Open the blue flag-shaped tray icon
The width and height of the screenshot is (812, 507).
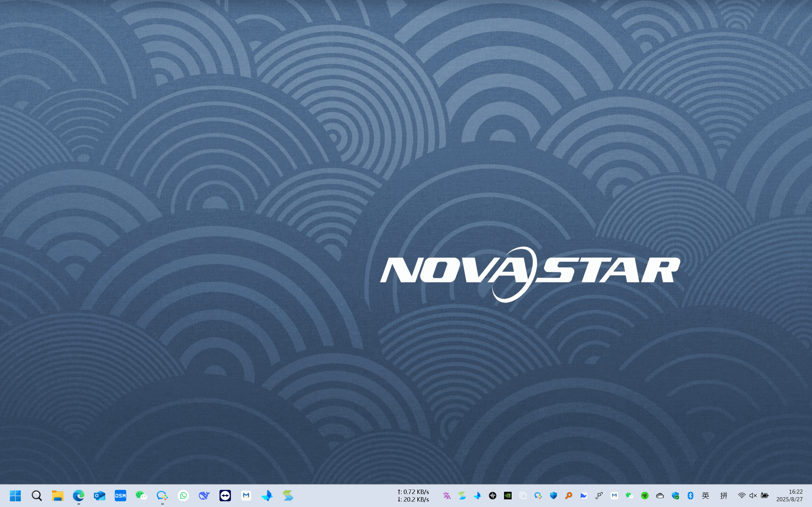[x=584, y=496]
